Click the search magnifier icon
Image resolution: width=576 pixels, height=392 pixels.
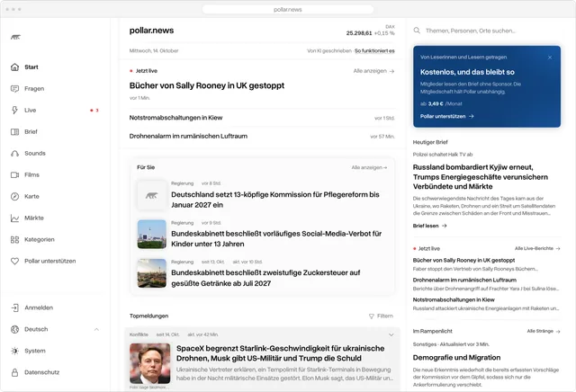(417, 31)
